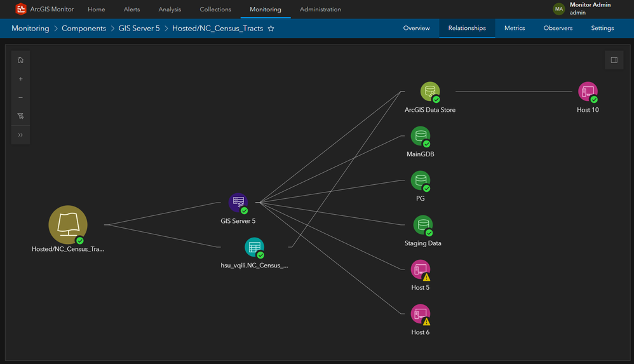
Task: Click the filter selection tool icon
Action: tap(20, 116)
